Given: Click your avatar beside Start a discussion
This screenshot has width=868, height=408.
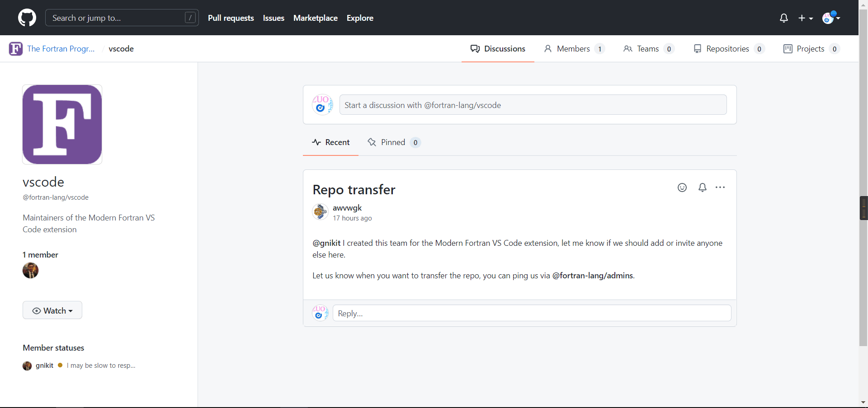Looking at the screenshot, I should [x=323, y=105].
